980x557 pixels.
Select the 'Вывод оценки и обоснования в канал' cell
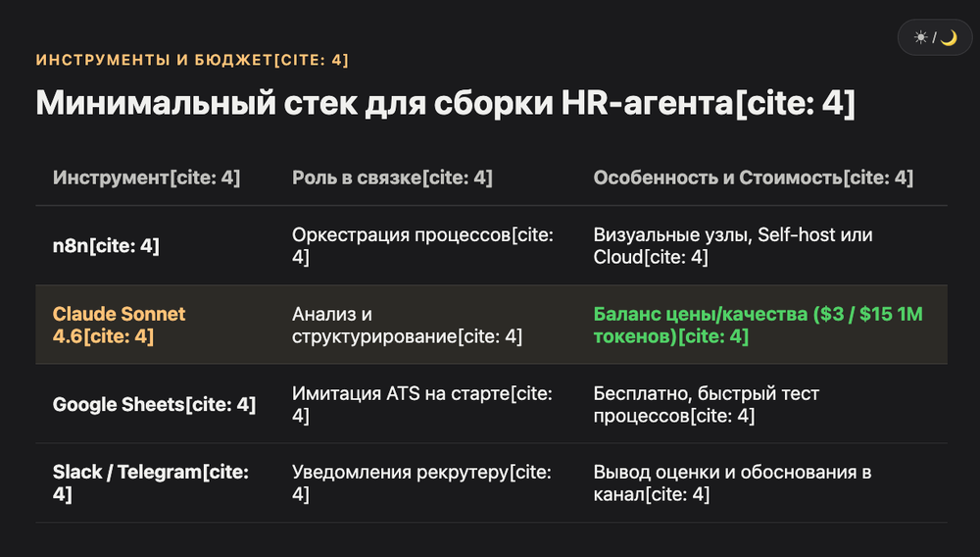761,483
